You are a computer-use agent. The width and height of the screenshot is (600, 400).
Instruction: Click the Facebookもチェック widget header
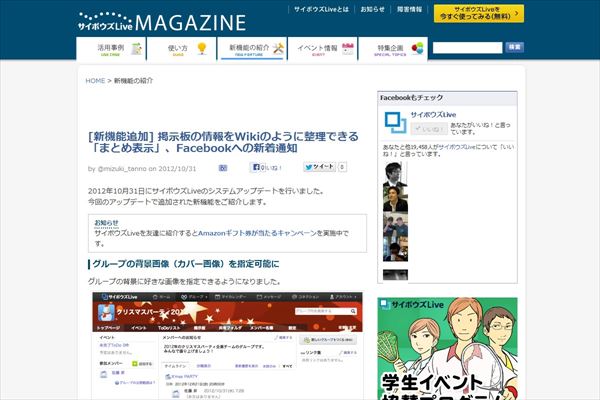click(447, 98)
